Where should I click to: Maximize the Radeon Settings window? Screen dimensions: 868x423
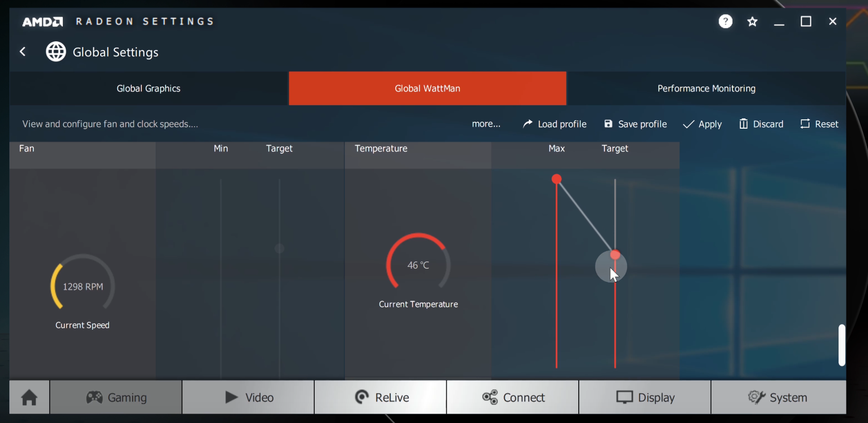pyautogui.click(x=806, y=22)
